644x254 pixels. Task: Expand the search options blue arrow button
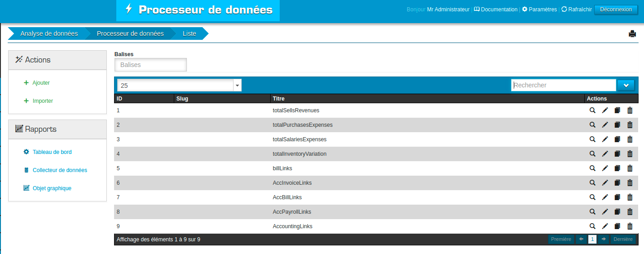point(626,85)
